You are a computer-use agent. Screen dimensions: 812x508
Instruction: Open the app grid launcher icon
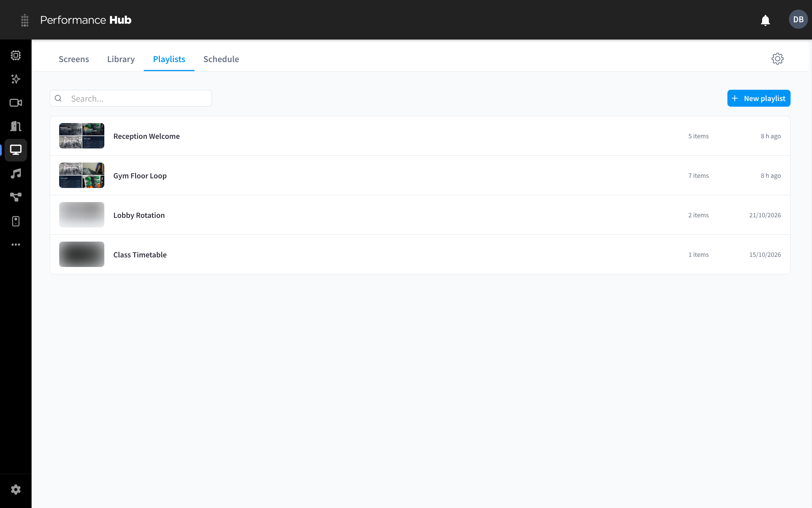point(25,20)
